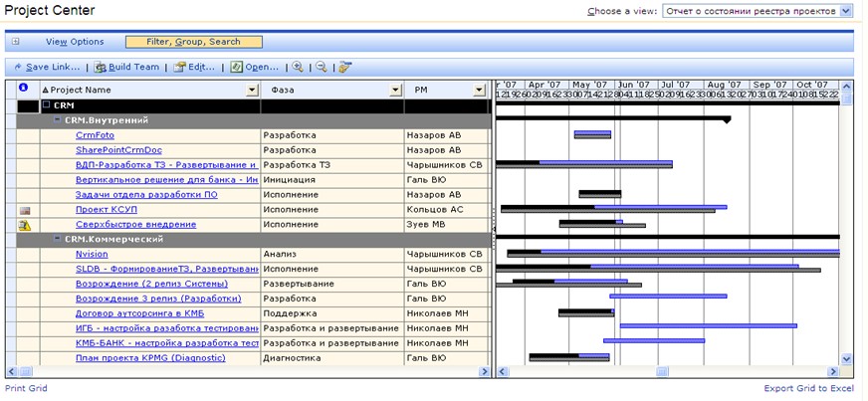This screenshot has width=868, height=401.
Task: Open the SLDB project link
Action: [x=167, y=269]
